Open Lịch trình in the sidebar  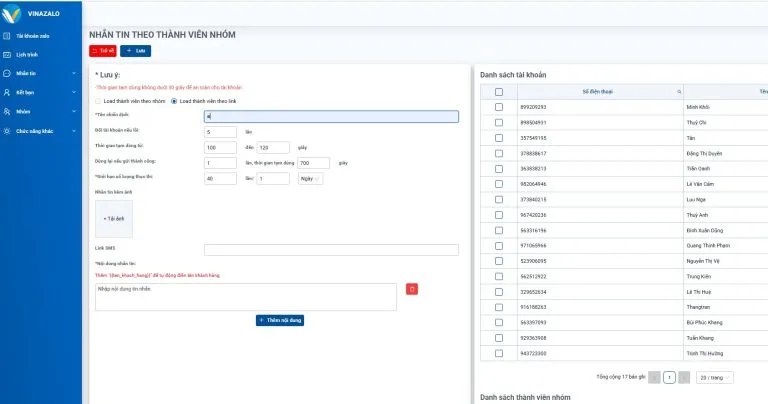coord(27,54)
